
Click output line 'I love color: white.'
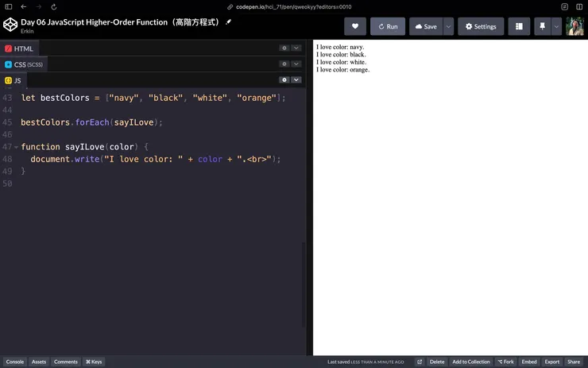click(341, 62)
